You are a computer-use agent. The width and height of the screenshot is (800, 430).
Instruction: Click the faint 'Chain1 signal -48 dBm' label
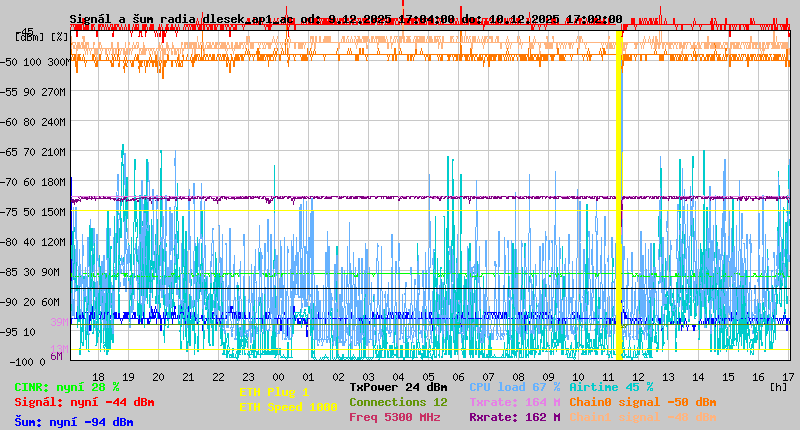point(643,417)
